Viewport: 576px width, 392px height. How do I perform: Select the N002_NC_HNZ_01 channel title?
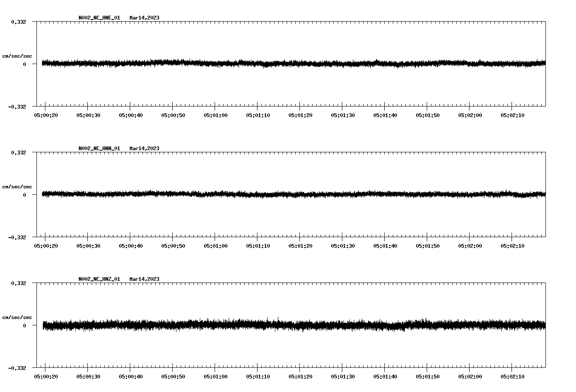coord(98,279)
